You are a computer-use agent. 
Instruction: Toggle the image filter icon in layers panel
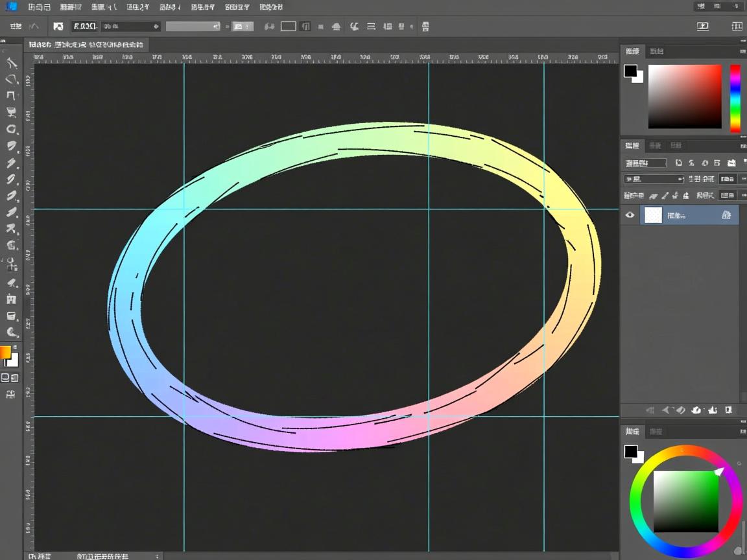click(679, 163)
